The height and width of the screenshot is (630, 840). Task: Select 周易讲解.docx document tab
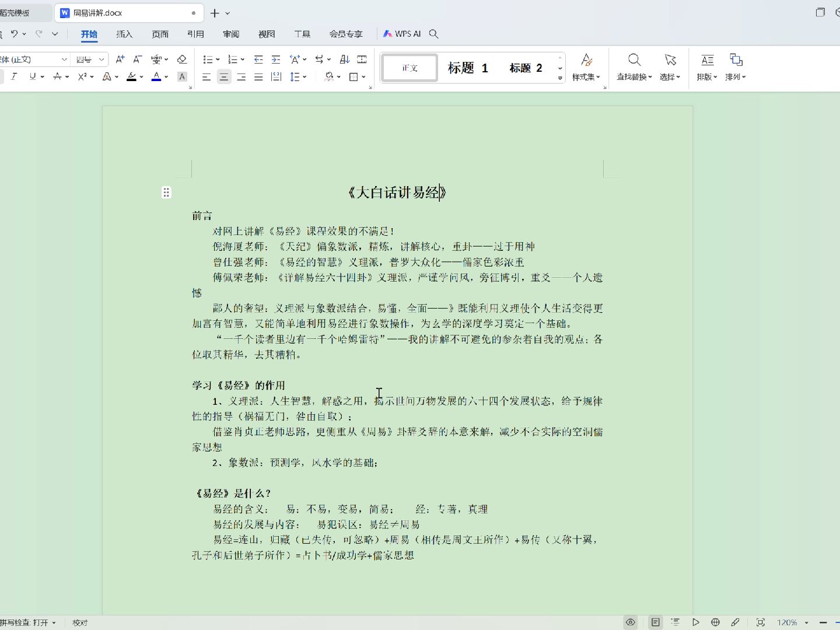128,13
